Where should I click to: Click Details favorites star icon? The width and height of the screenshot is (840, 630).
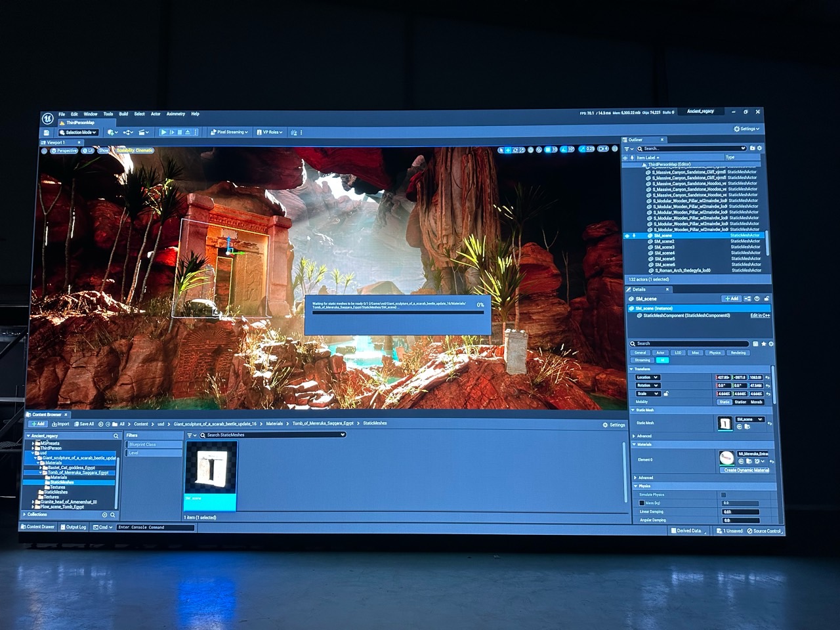click(763, 344)
